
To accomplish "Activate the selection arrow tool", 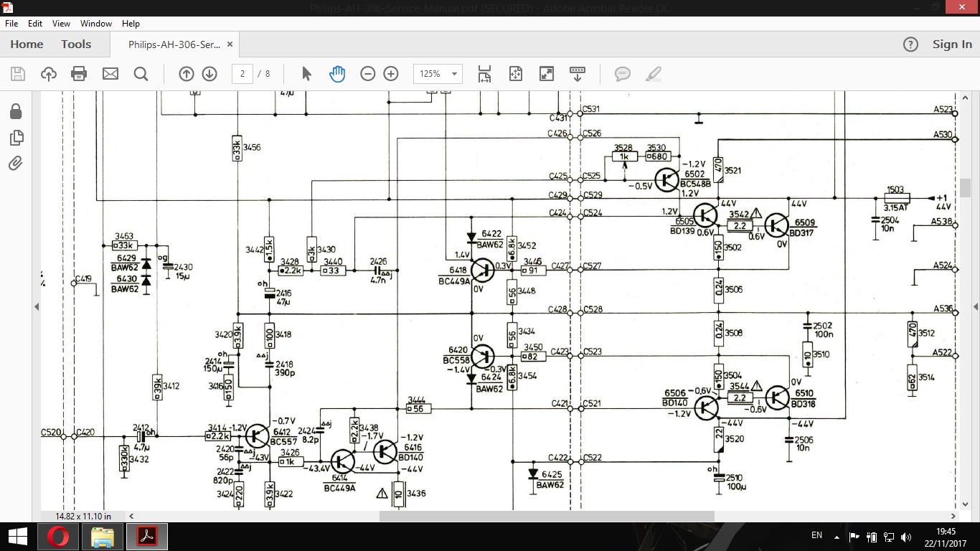I will (x=306, y=74).
